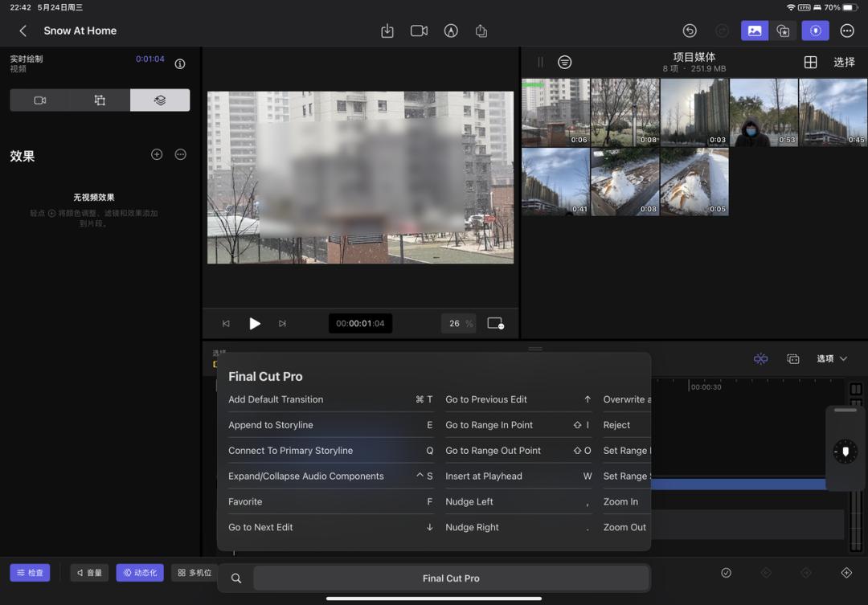868x605 pixels.
Task: Click the undo arrow icon
Action: 690,31
